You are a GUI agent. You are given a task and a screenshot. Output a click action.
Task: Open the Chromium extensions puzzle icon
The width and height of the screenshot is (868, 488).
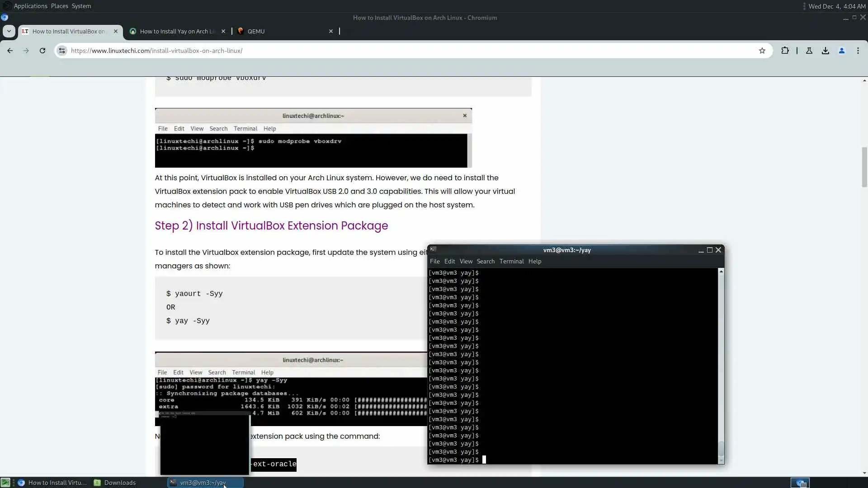[785, 51]
